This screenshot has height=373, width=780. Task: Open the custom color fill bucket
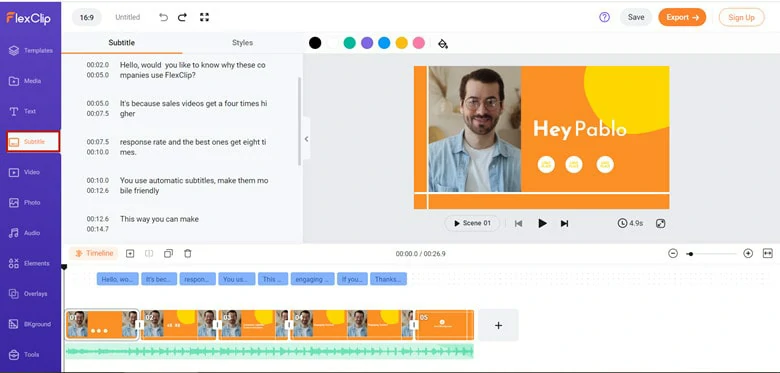443,44
